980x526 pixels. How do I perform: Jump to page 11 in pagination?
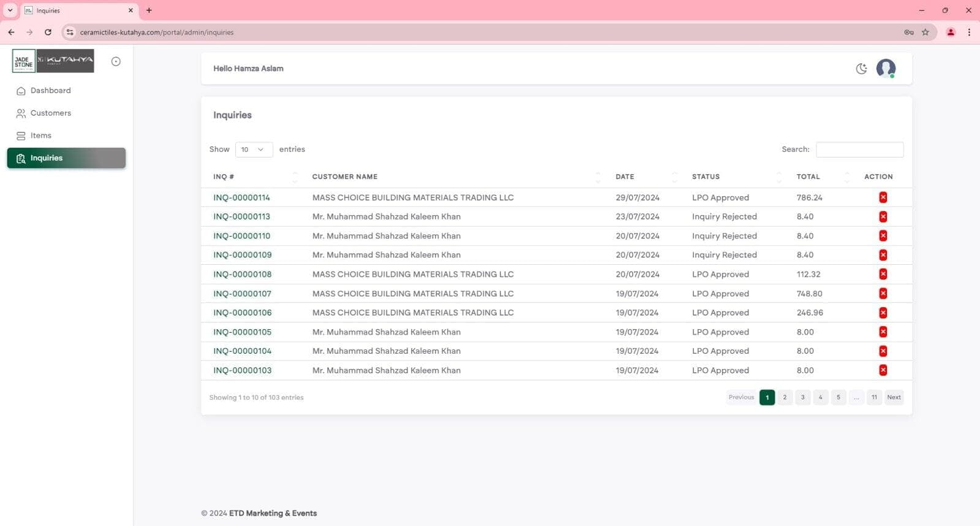click(874, 397)
